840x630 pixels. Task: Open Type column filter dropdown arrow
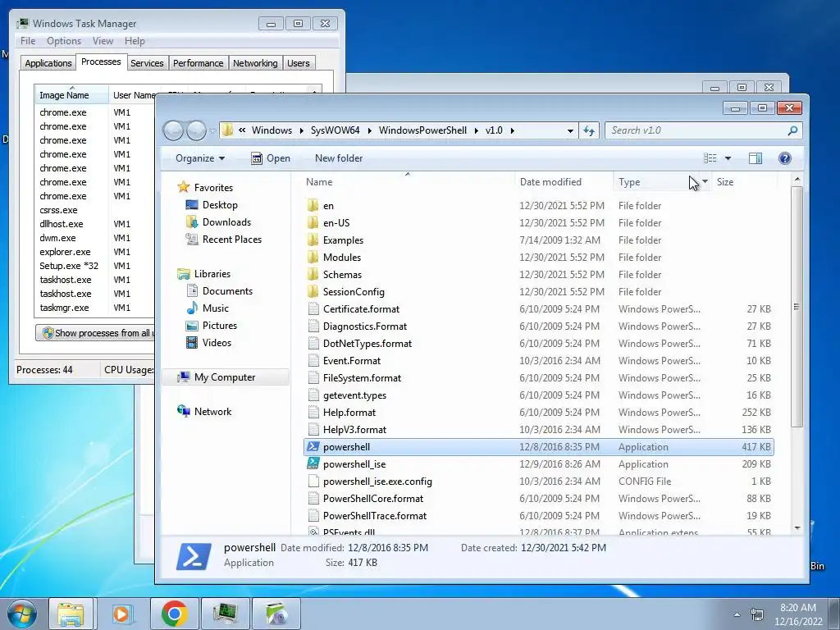[705, 181]
